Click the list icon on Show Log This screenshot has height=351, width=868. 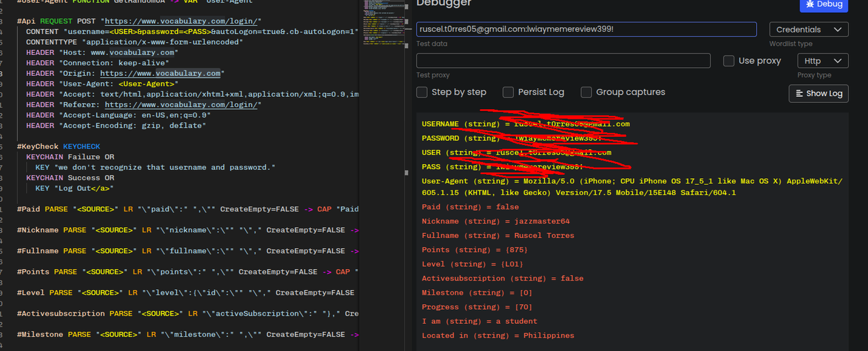[800, 94]
